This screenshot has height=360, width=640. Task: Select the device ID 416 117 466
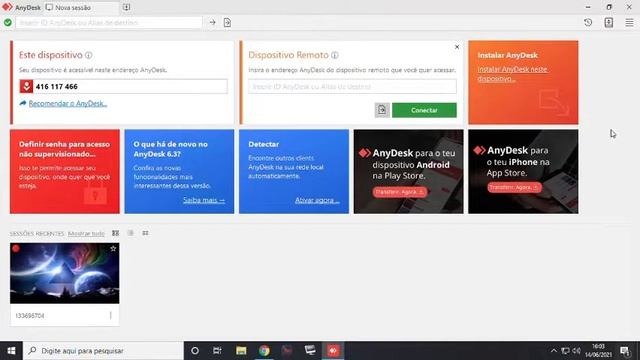[x=56, y=87]
